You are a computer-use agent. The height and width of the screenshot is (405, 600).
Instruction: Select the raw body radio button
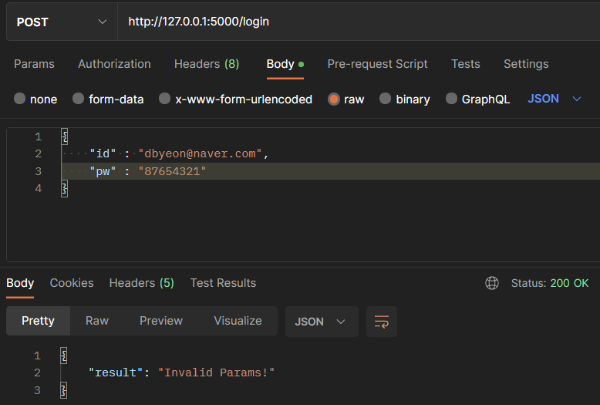tap(334, 99)
